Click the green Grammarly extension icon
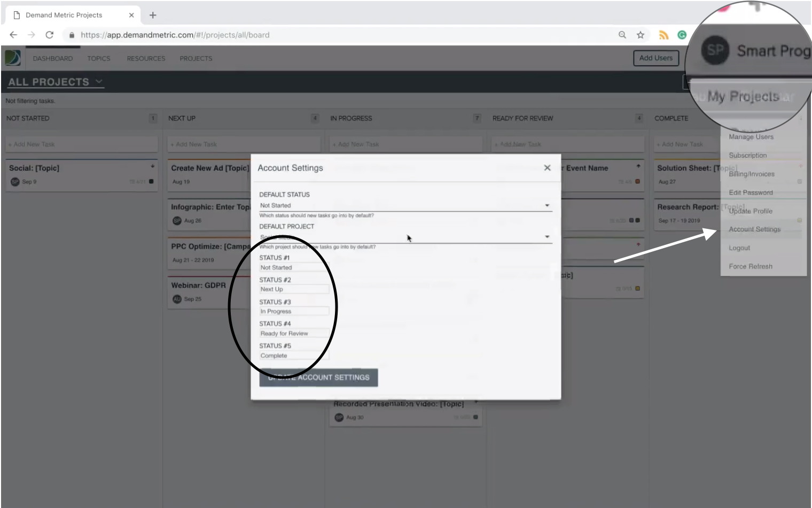The image size is (812, 508). (x=682, y=35)
